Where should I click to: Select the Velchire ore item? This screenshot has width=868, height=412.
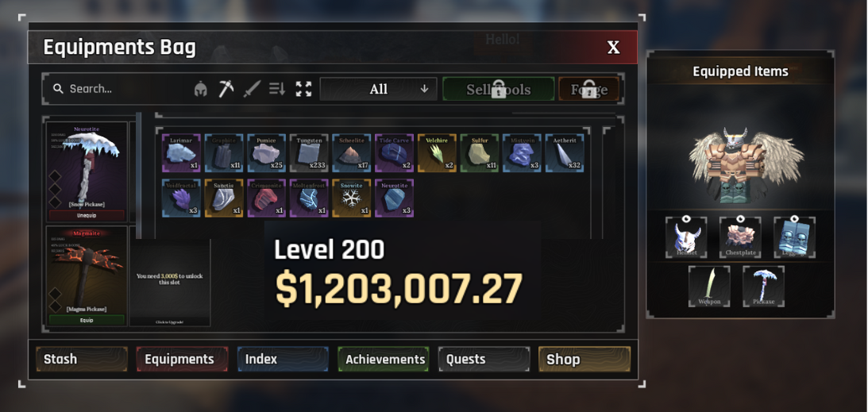pos(437,152)
